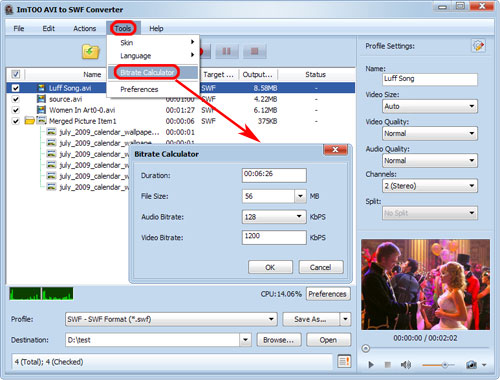
Task: Stop conversion with the toolbar stop icon
Action: pyautogui.click(x=255, y=51)
